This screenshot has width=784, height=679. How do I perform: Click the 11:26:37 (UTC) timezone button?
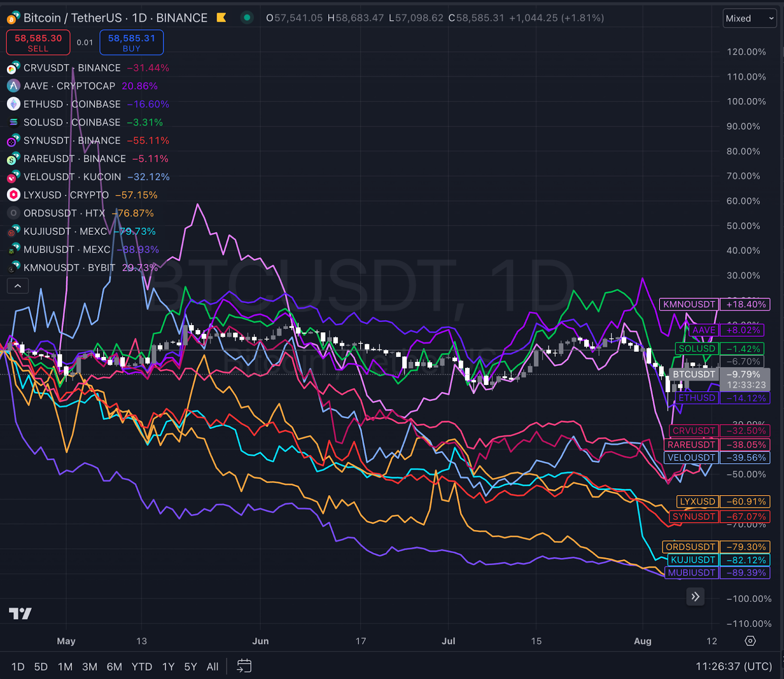tap(734, 666)
